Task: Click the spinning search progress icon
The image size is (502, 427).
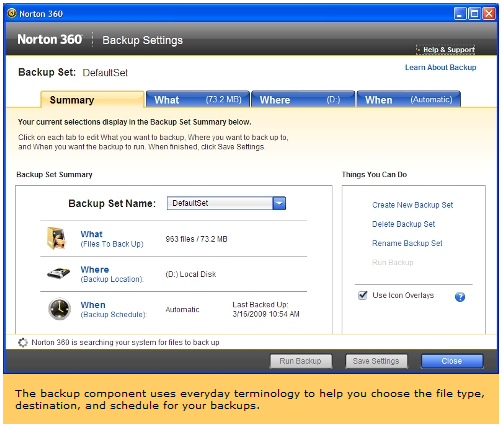Action: 23,342
